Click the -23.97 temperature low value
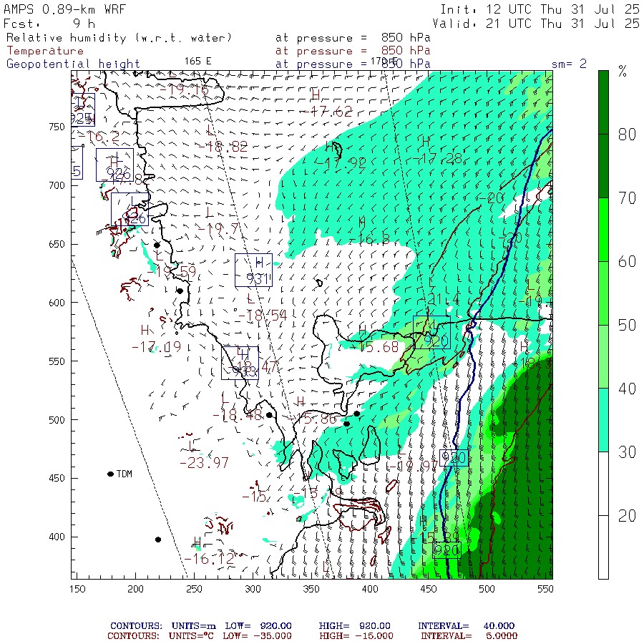Viewport: 644px width, 644px height. coord(204,463)
